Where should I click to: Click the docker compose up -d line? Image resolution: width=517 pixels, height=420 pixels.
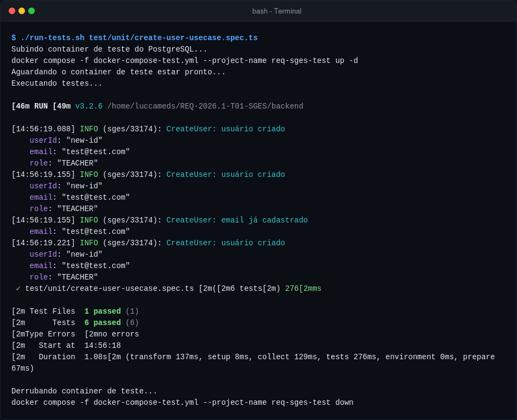click(185, 61)
